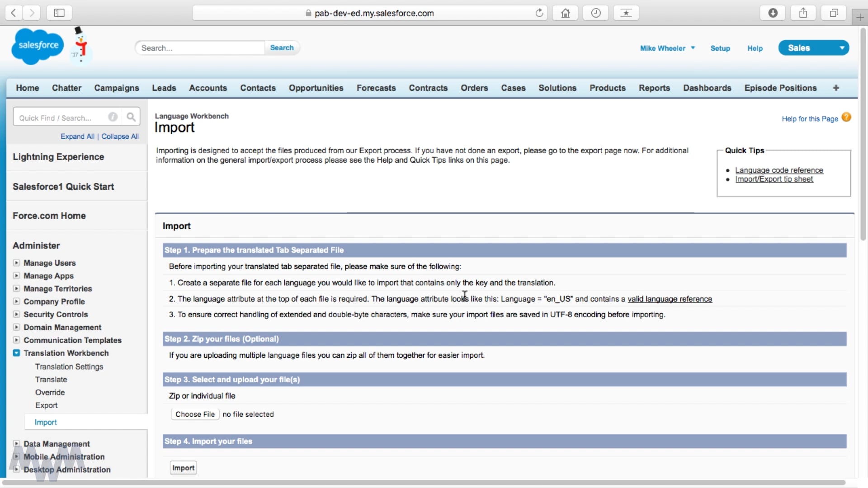This screenshot has height=488, width=868.
Task: Click the Import/Export tip sheet link
Action: point(774,179)
